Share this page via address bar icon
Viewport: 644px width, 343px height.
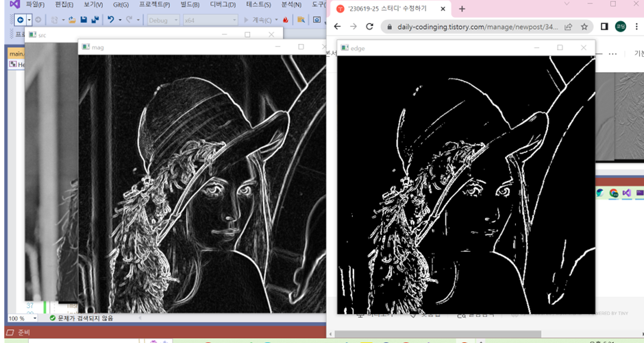point(569,27)
